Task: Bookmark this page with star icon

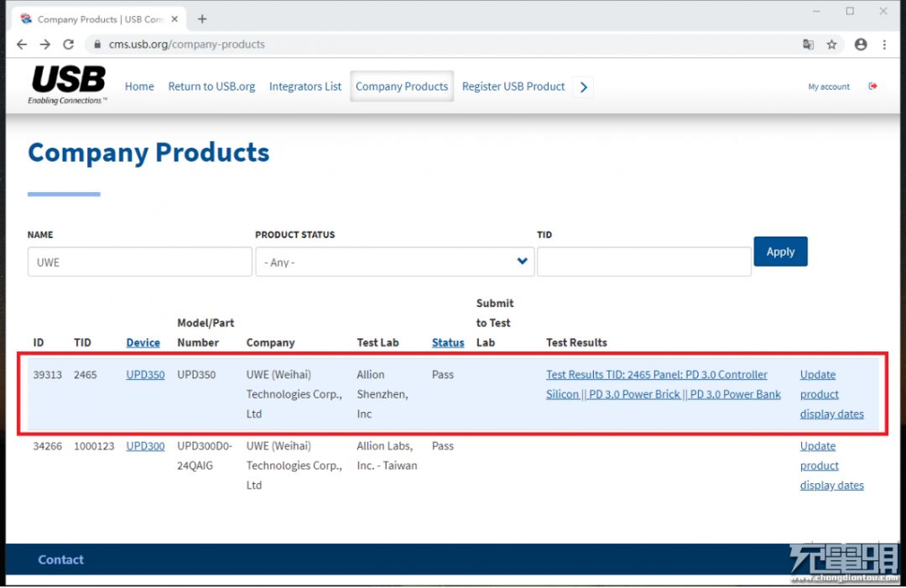Action: tap(831, 44)
